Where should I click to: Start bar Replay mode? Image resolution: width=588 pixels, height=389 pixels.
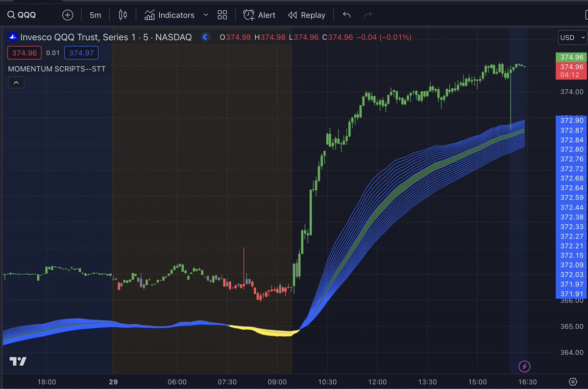(x=307, y=15)
